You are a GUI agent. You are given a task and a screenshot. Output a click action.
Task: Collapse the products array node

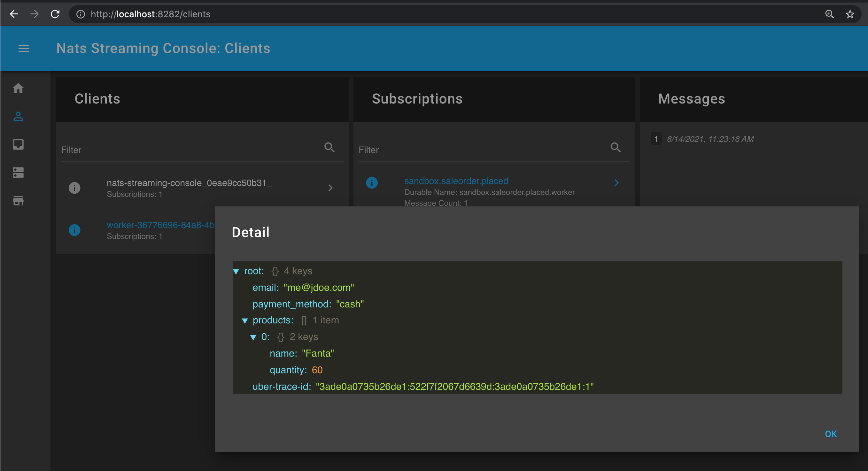coord(245,321)
